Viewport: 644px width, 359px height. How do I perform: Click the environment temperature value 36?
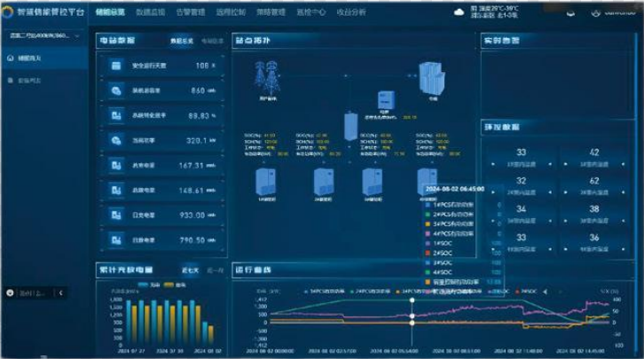point(594,238)
